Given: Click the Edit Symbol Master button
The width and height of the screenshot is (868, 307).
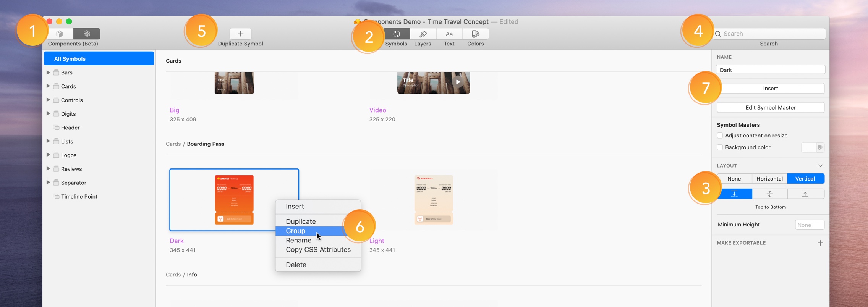Looking at the screenshot, I should 770,108.
